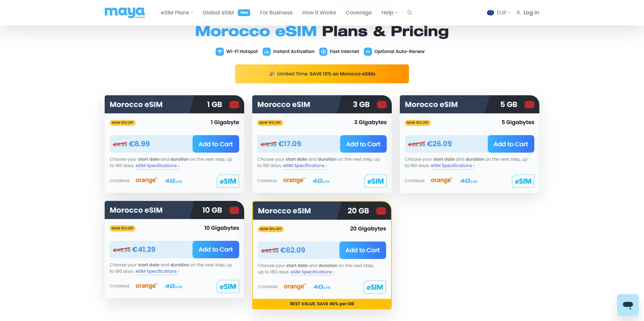Viewport: 644px width, 321px height.
Task: Expand the Help dropdown menu
Action: (x=389, y=12)
